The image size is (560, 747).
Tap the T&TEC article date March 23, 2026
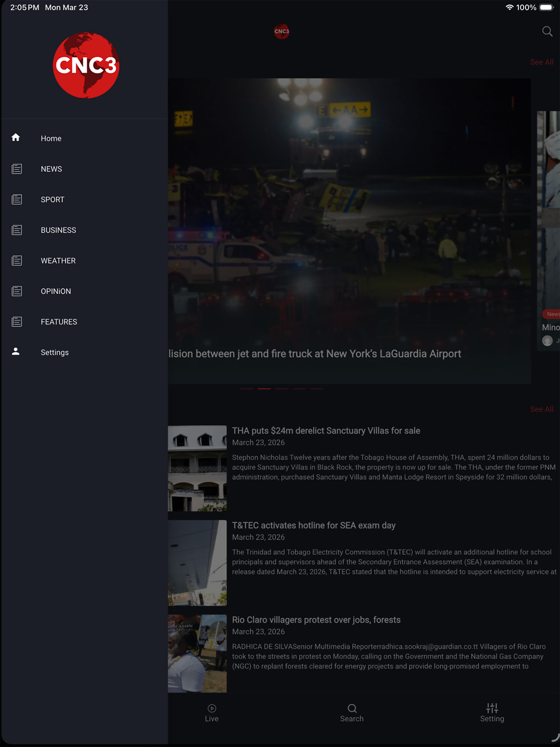(258, 537)
